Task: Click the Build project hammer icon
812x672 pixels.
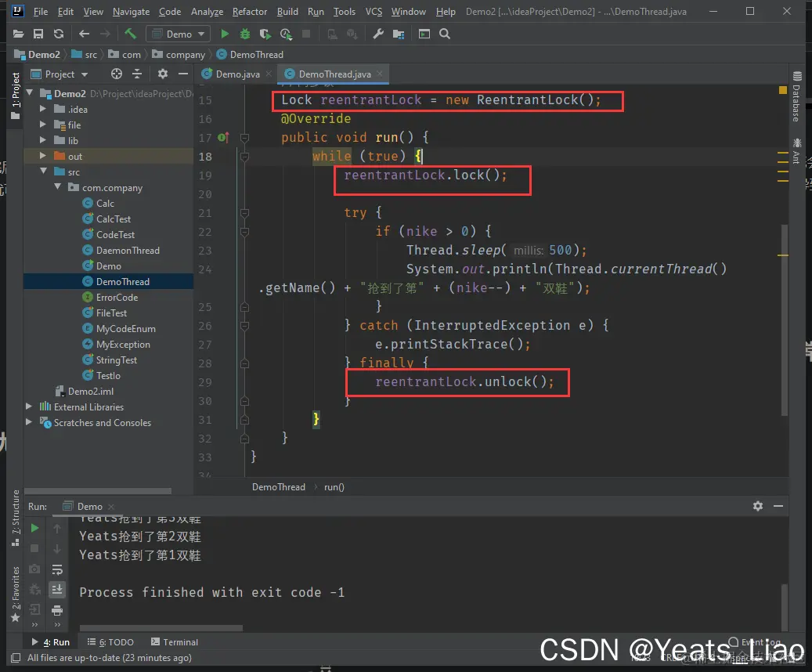Action: (130, 34)
